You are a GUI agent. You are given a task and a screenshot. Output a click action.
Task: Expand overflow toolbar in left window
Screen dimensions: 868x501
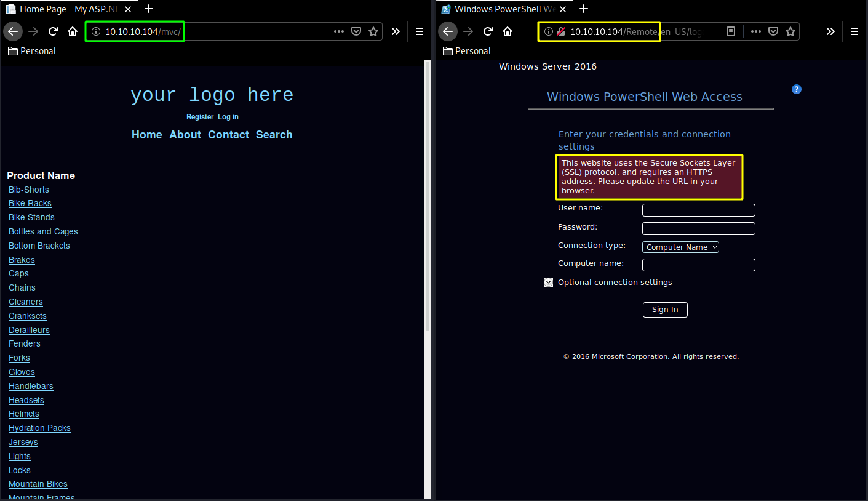(396, 31)
